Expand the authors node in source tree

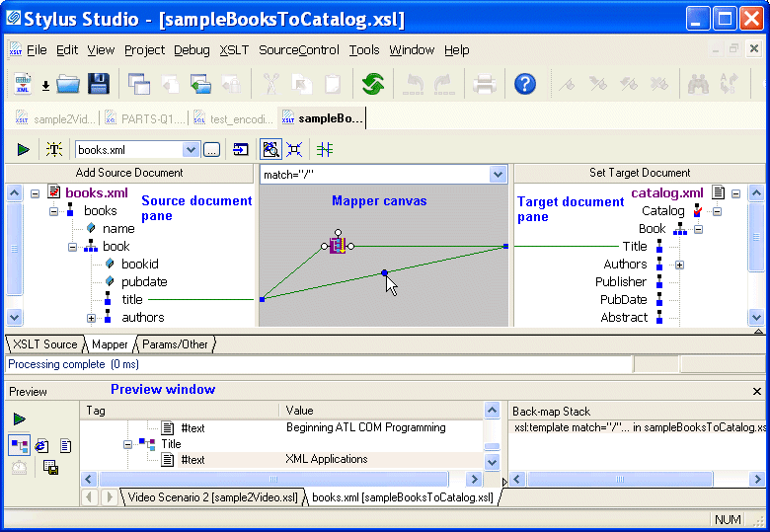coord(91,318)
